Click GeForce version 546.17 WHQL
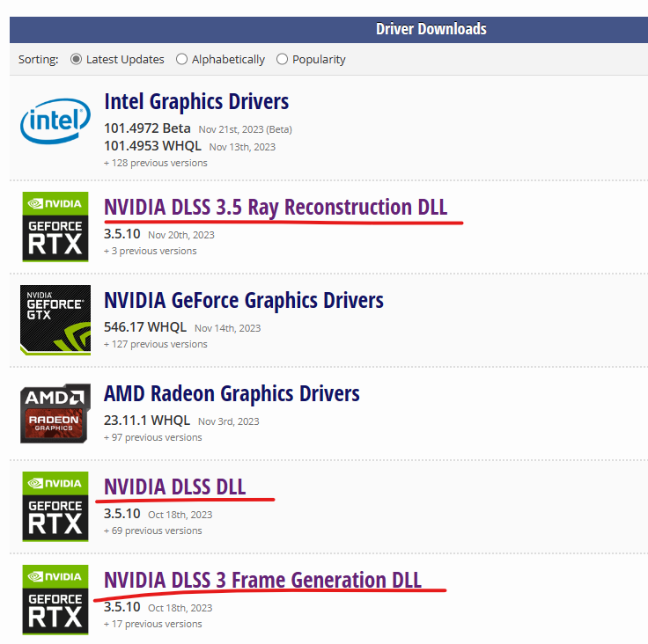Image resolution: width=648 pixels, height=644 pixels. (x=145, y=327)
